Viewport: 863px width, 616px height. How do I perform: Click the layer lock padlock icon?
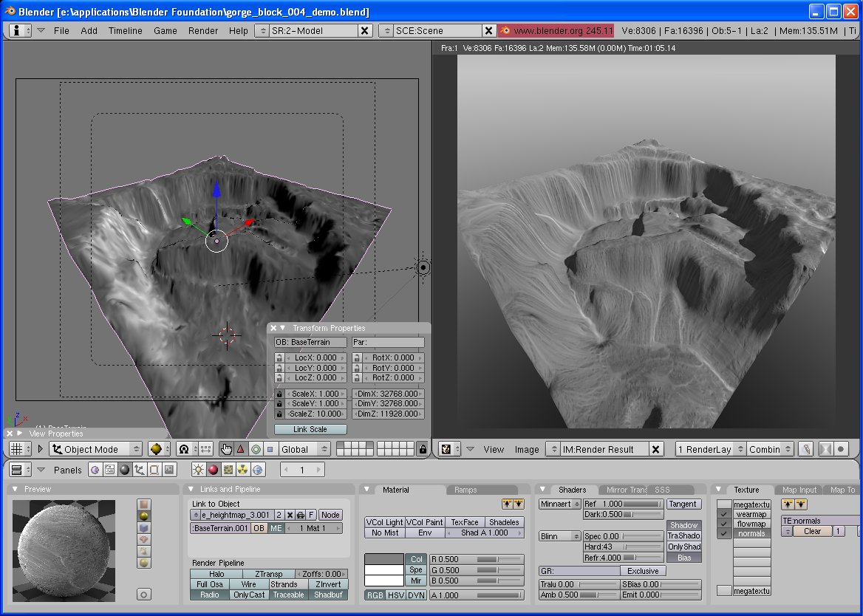click(x=422, y=449)
